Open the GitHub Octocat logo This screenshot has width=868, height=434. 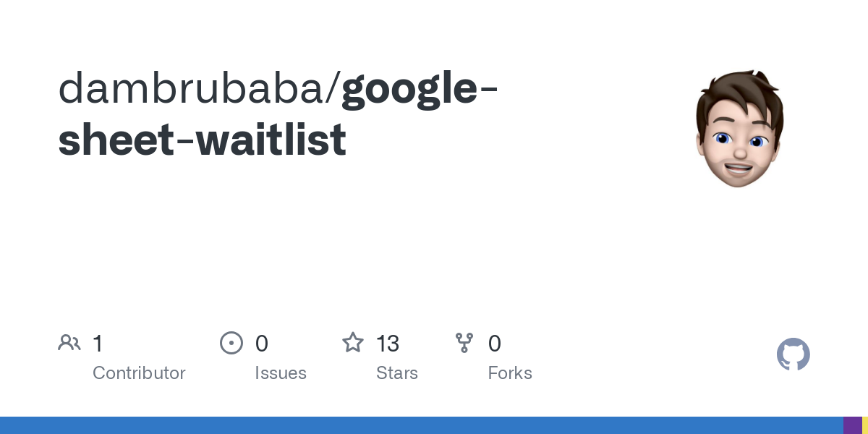pyautogui.click(x=793, y=354)
